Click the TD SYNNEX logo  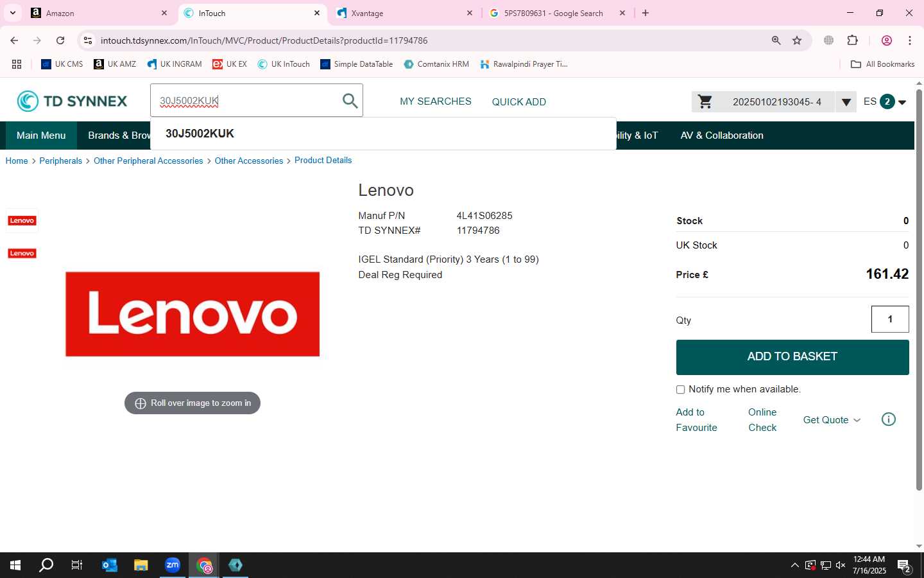pos(72,101)
